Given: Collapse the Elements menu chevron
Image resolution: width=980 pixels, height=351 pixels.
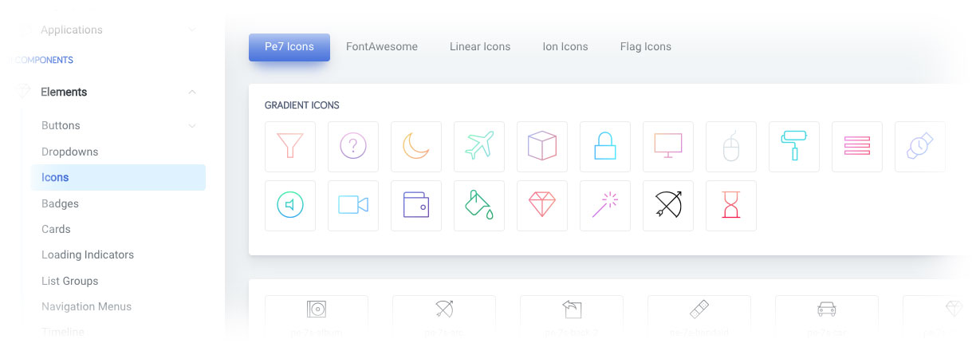Looking at the screenshot, I should pos(192,93).
